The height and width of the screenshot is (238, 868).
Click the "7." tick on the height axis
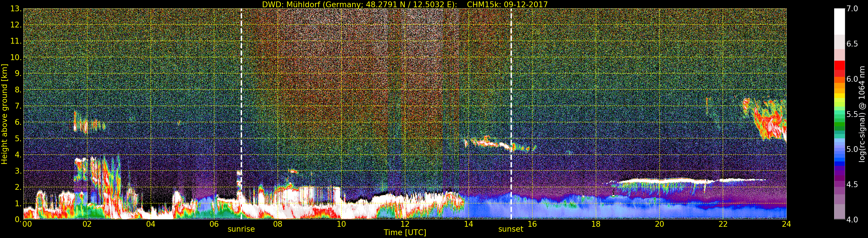coord(18,106)
